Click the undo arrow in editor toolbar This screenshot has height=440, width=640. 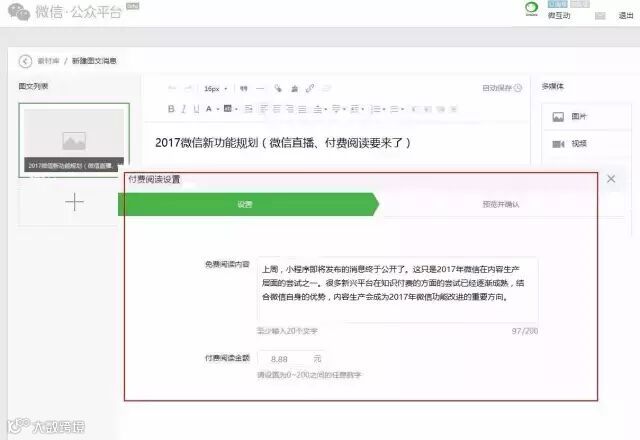point(172,88)
